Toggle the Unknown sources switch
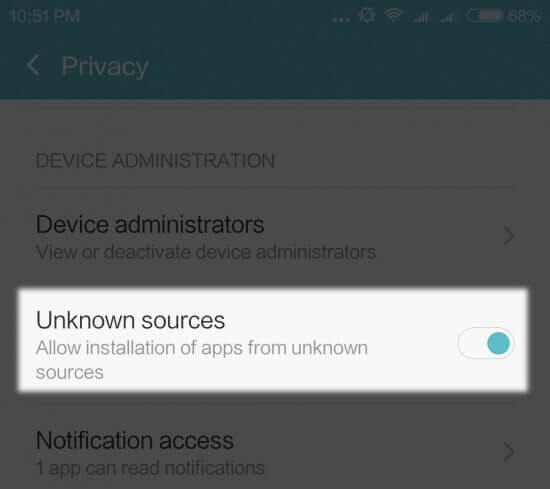550x489 pixels. pyautogui.click(x=486, y=343)
